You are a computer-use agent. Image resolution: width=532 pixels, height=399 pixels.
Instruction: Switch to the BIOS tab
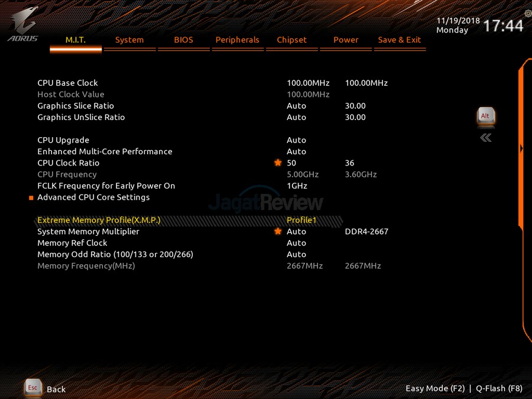tap(184, 40)
